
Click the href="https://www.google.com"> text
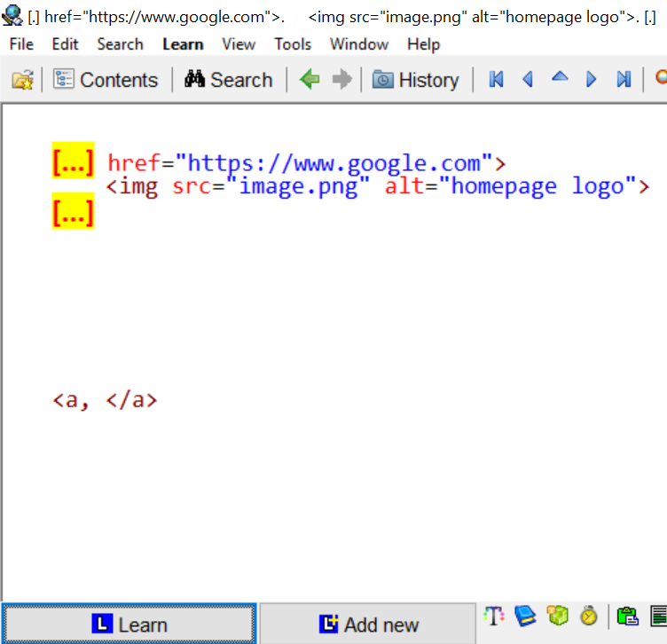click(306, 164)
